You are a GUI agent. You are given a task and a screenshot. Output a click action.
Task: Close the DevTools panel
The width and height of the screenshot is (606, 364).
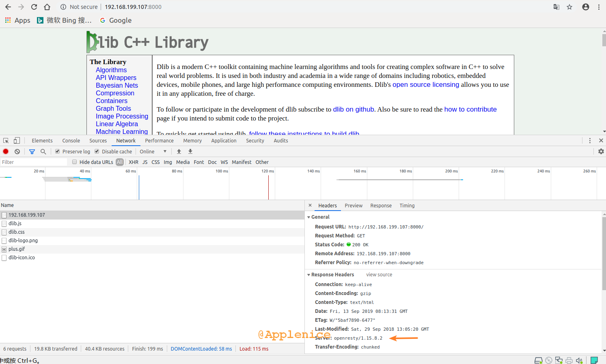click(x=601, y=140)
